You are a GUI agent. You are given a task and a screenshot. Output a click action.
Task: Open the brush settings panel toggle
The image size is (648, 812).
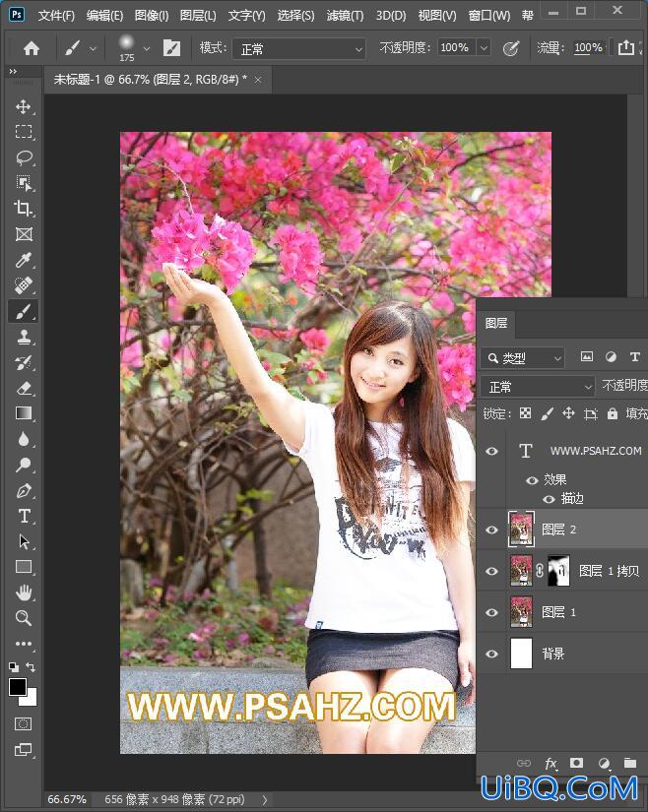coord(171,48)
